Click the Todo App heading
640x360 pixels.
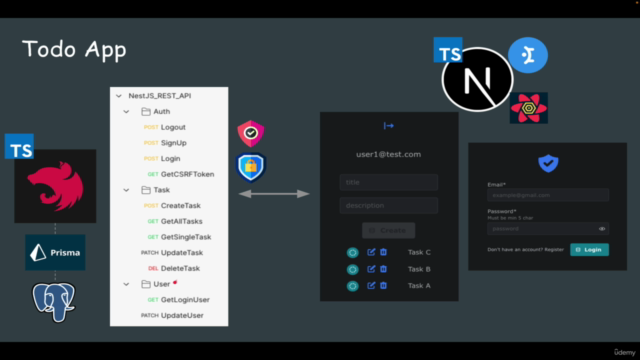(x=74, y=50)
